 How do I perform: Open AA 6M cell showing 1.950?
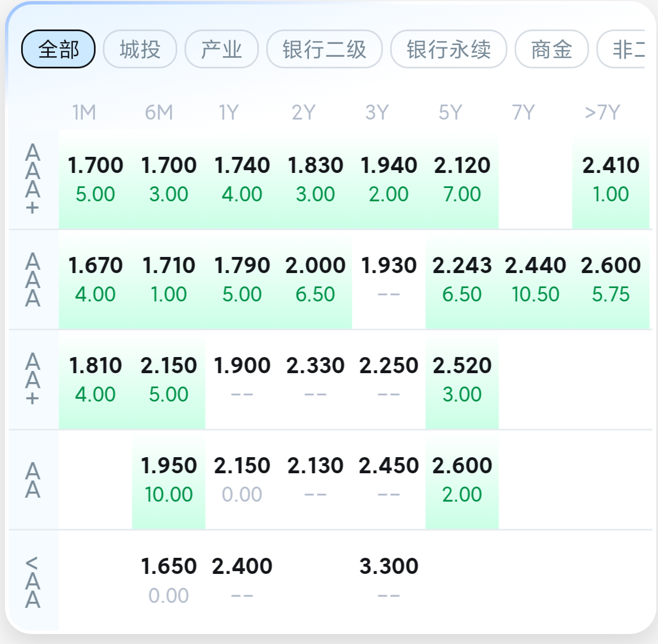169,479
